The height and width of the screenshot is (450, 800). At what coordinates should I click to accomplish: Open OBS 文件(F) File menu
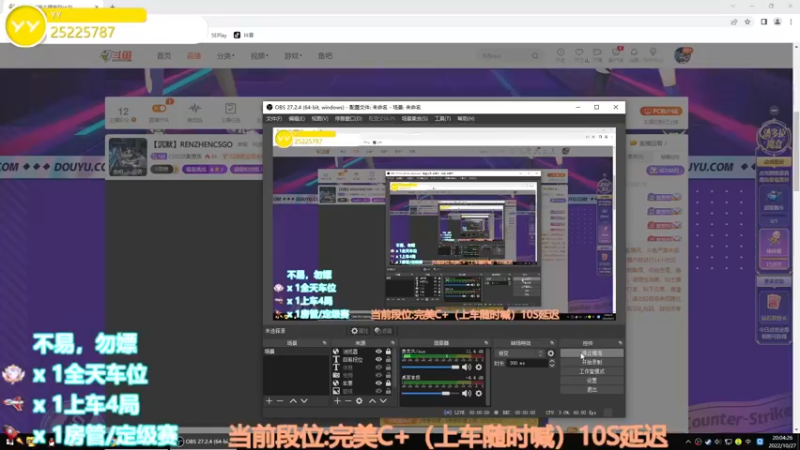(x=274, y=118)
